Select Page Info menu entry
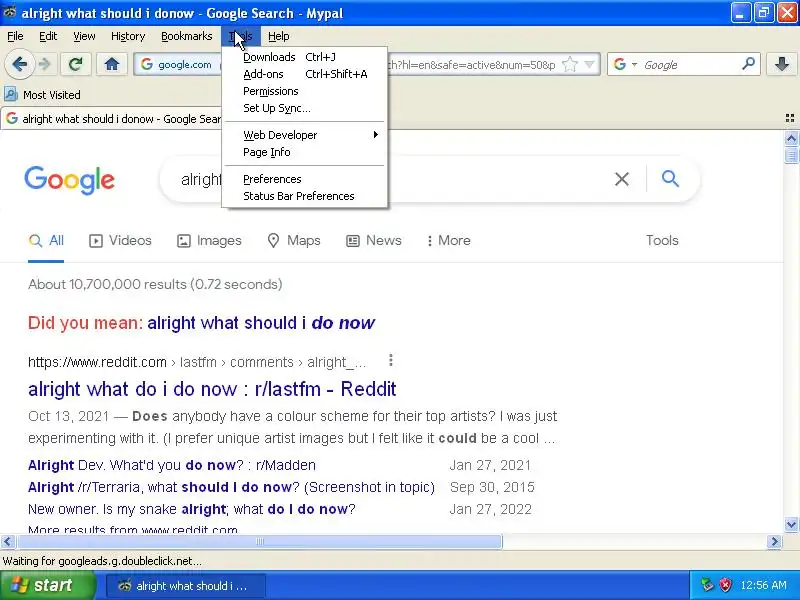This screenshot has height=600, width=800. click(305, 152)
